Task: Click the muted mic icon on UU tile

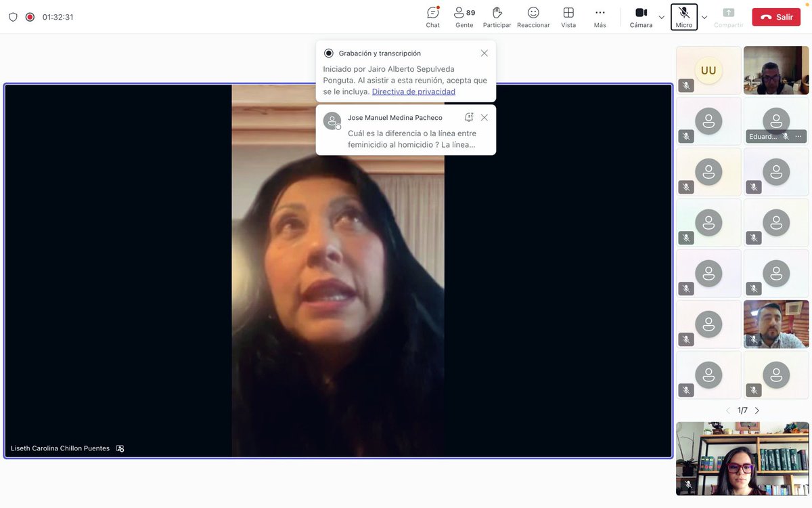Action: (x=686, y=85)
